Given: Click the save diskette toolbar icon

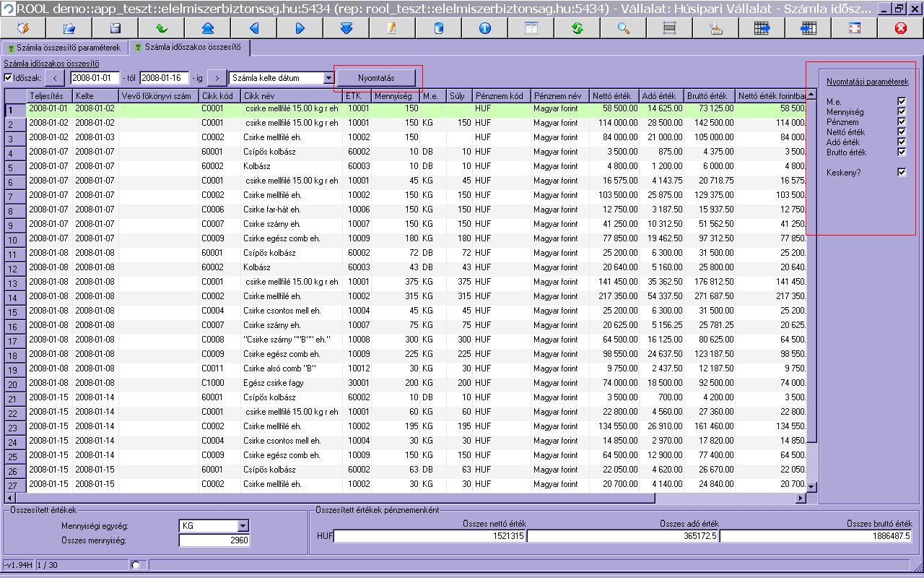Looking at the screenshot, I should click(115, 28).
